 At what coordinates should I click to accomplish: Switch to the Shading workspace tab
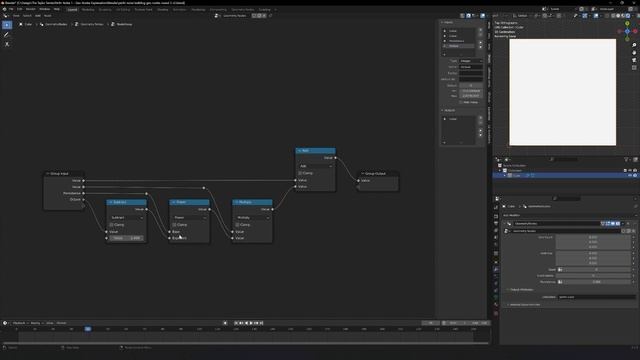(162, 9)
